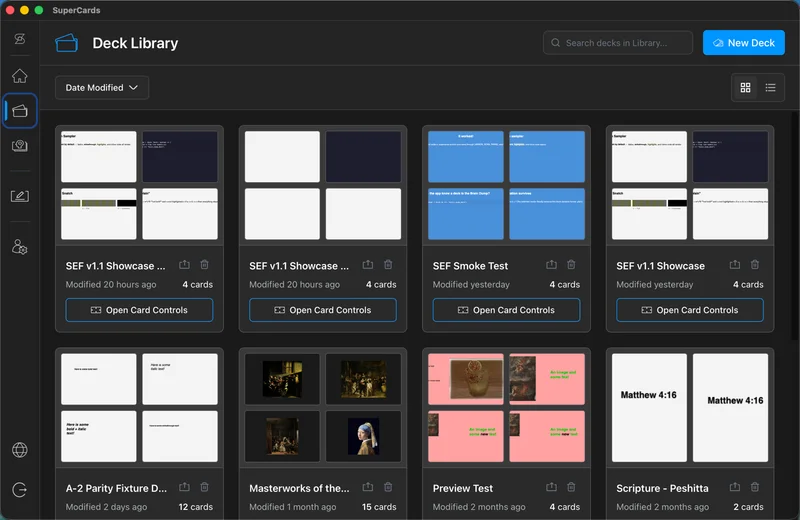
Task: Click the deck icon beside Deck Library title
Action: pos(66,43)
